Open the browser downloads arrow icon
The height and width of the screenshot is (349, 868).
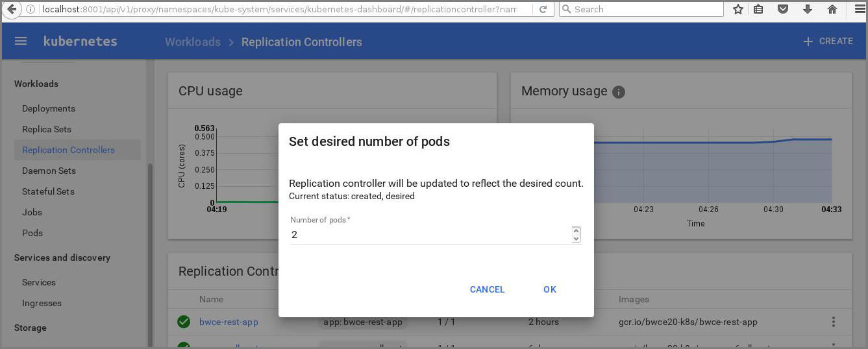pyautogui.click(x=808, y=10)
